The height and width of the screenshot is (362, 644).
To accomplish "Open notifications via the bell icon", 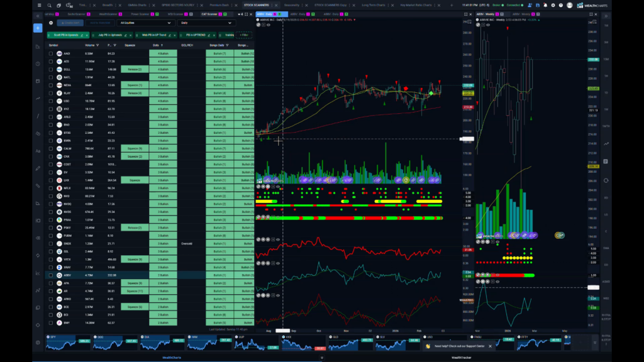I will (x=546, y=5).
